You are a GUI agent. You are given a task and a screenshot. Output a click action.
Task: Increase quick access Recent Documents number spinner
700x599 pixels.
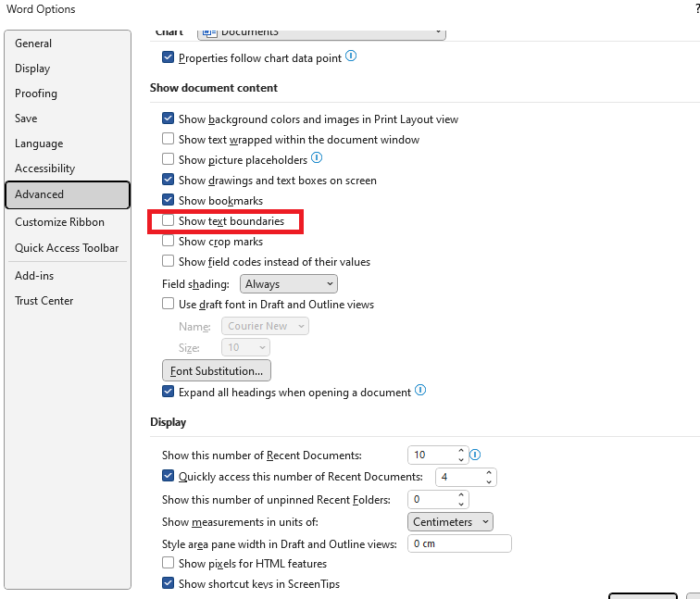pyautogui.click(x=489, y=472)
